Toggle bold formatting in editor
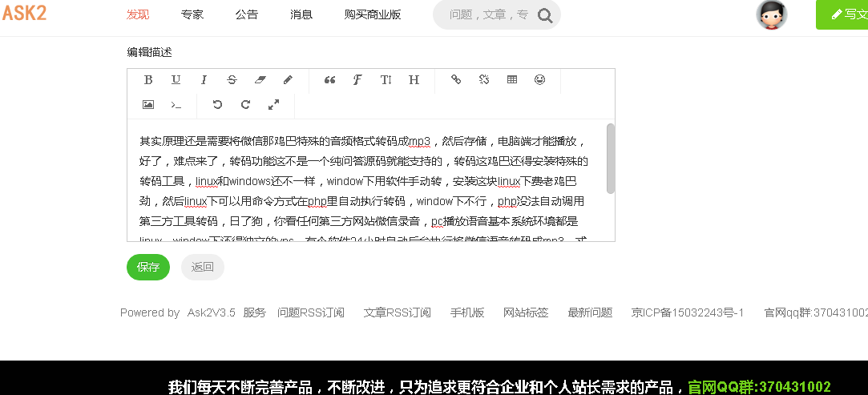Screen dimensions: 868x395 pos(148,80)
